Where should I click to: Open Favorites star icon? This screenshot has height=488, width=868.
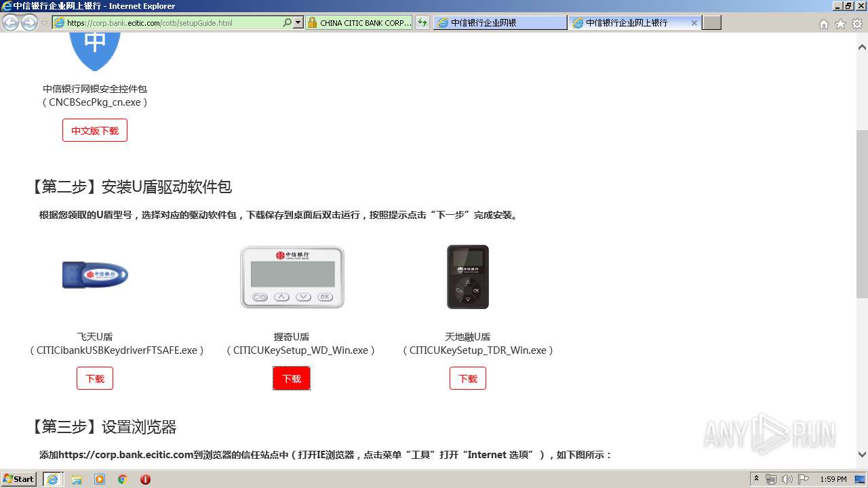[x=840, y=24]
